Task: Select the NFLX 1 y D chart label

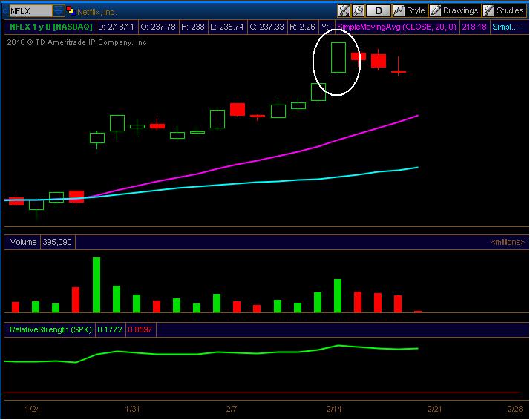Action: 50,27
